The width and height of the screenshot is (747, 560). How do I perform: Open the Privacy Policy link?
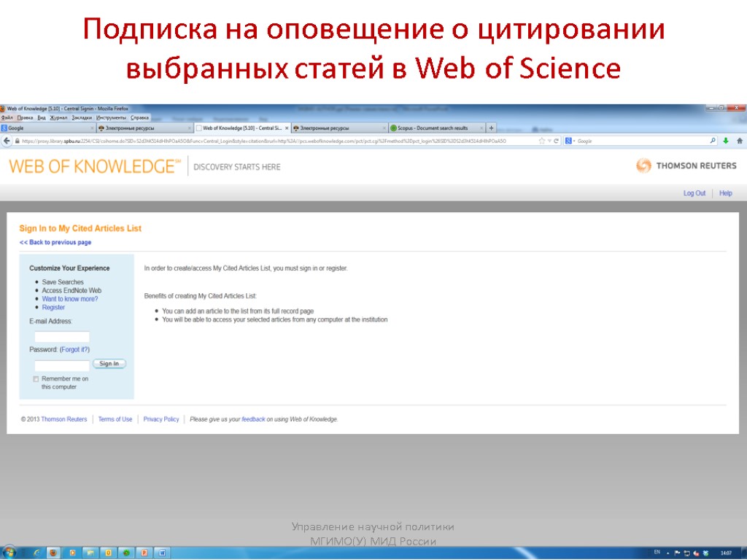point(161,419)
